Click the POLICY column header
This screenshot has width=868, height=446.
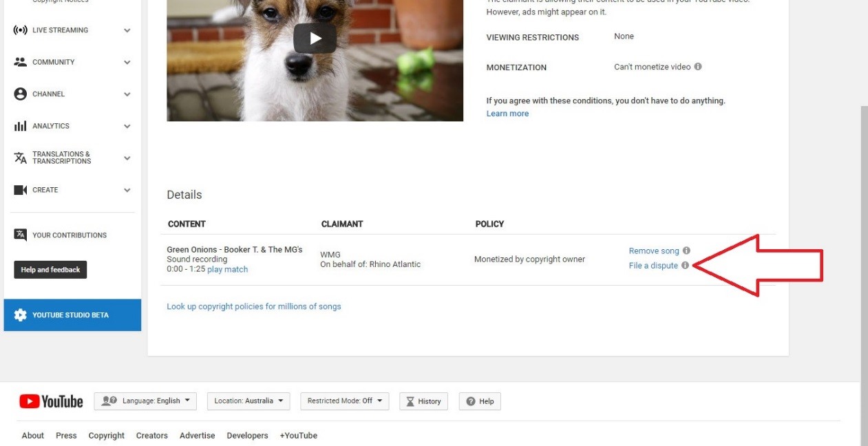[489, 224]
